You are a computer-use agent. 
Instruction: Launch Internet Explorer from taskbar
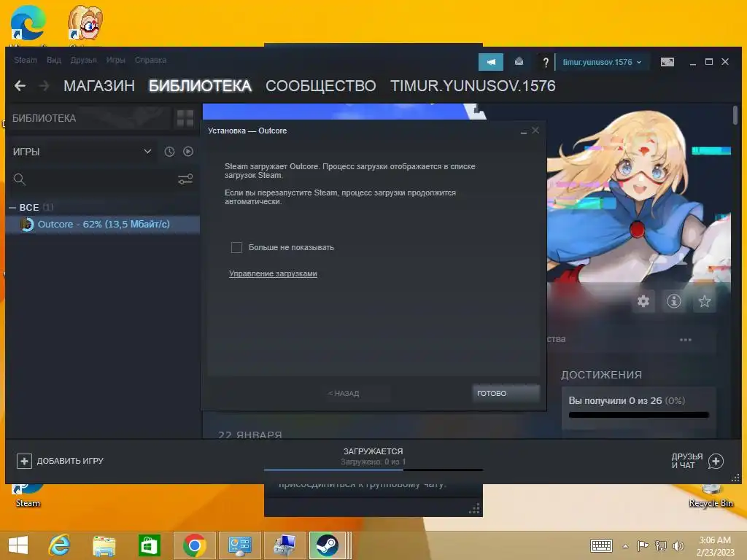[59, 545]
